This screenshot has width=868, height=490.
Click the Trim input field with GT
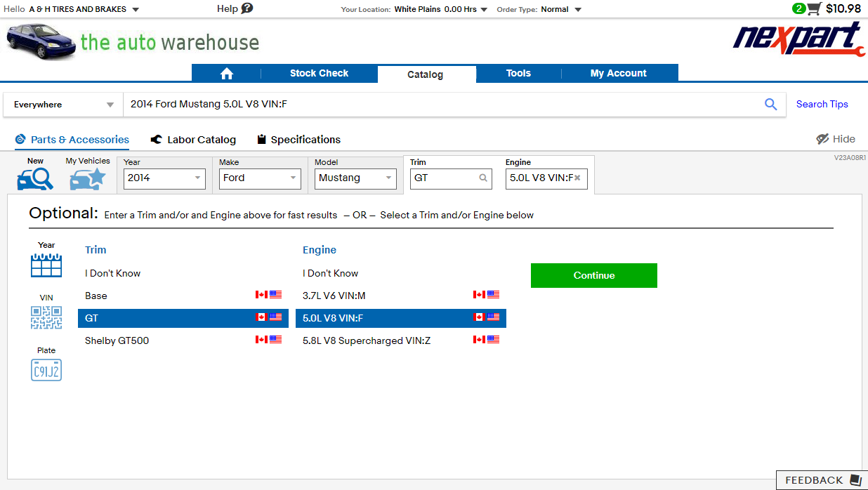tap(450, 178)
